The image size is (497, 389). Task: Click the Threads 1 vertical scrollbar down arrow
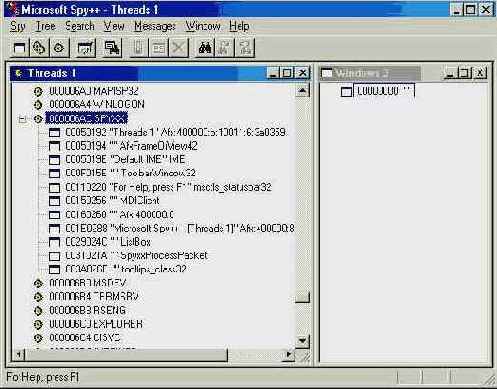tap(302, 341)
